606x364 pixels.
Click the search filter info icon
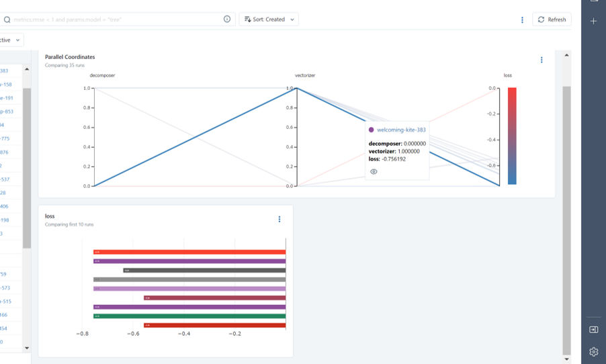(227, 19)
